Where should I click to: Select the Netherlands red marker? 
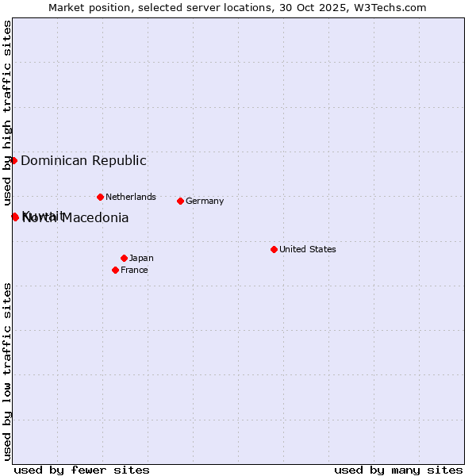[100, 197]
